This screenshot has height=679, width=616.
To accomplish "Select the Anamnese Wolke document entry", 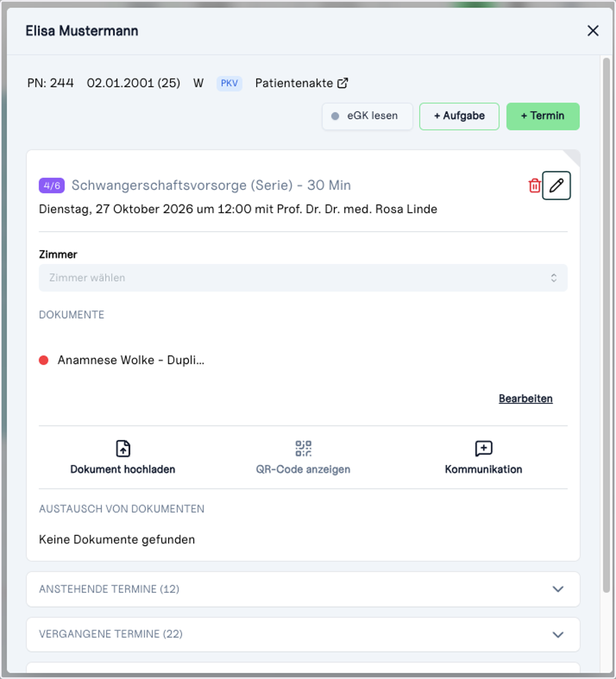I will pyautogui.click(x=131, y=360).
